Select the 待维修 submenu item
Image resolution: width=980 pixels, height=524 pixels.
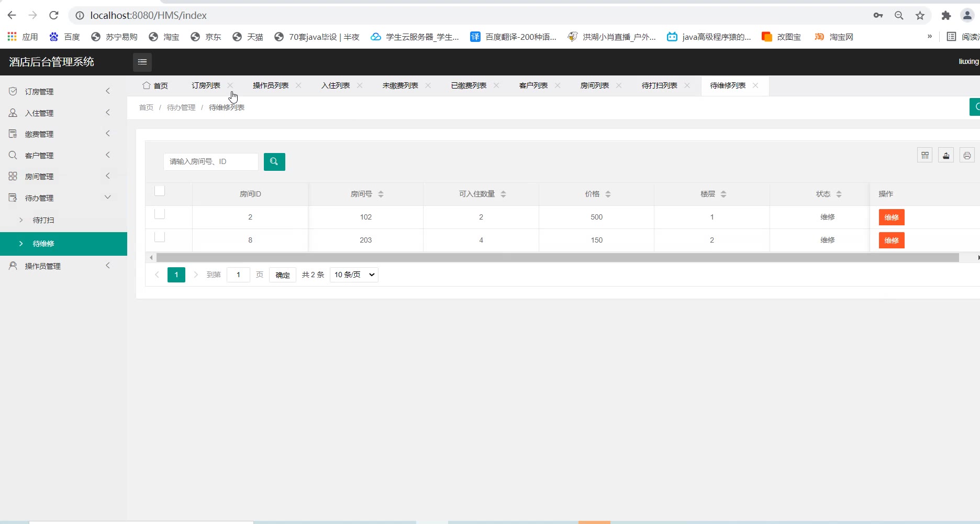[63, 244]
